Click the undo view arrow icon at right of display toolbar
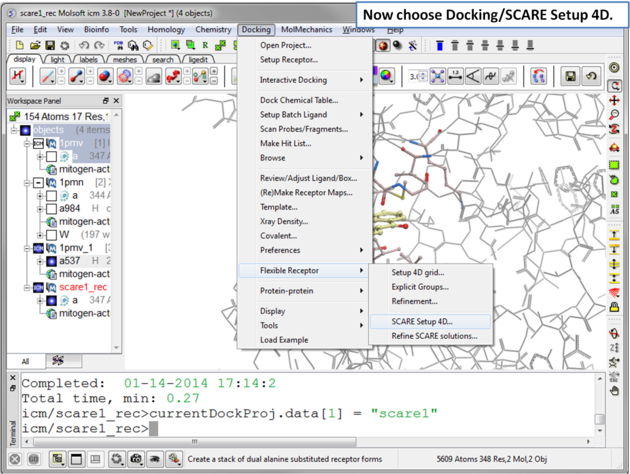Screen dimensions: 630x474 pyautogui.click(x=591, y=77)
